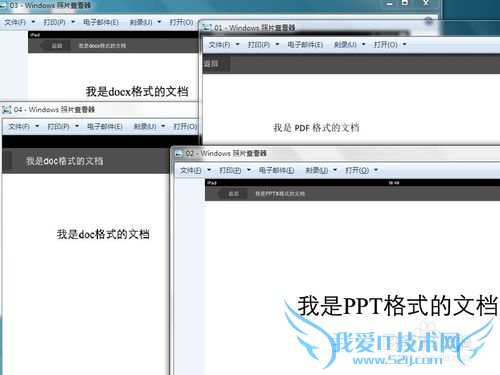Click small header '我是PPTX格式的文档' in window 02
This screenshot has width=500, height=375.
[x=280, y=194]
